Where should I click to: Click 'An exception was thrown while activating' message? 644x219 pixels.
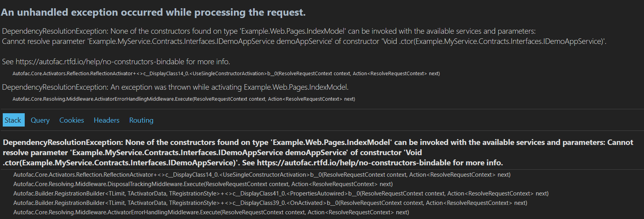point(175,87)
